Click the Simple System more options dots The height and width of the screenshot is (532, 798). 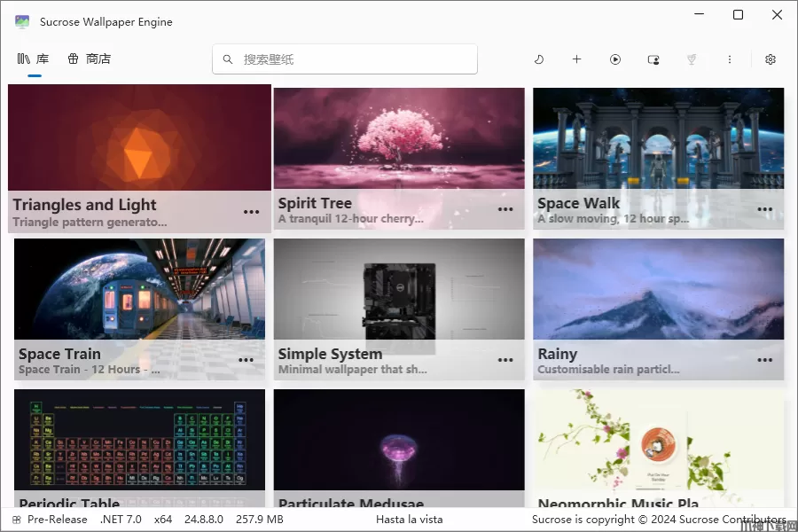[x=505, y=361]
